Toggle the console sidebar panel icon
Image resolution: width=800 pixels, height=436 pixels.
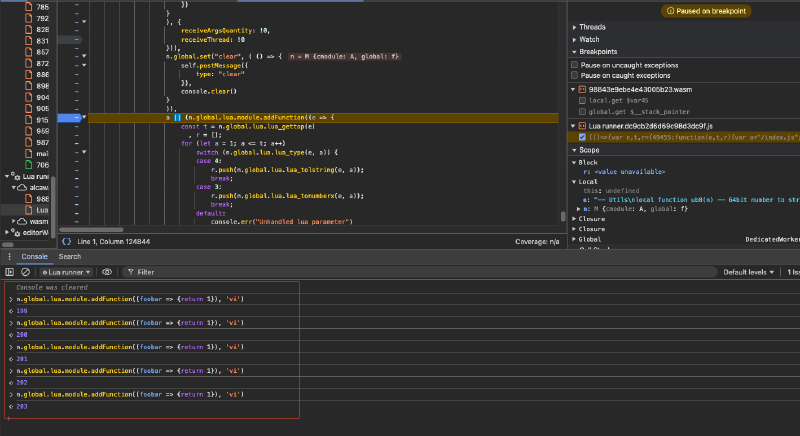click(10, 271)
